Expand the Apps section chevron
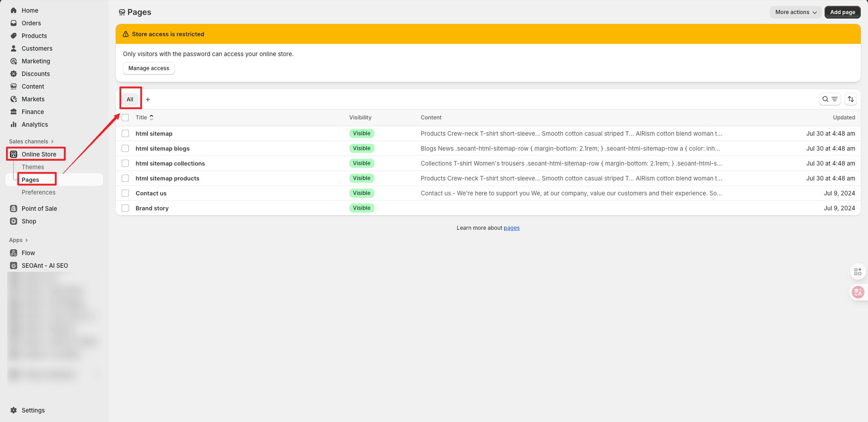The height and width of the screenshot is (422, 868). [x=26, y=240]
